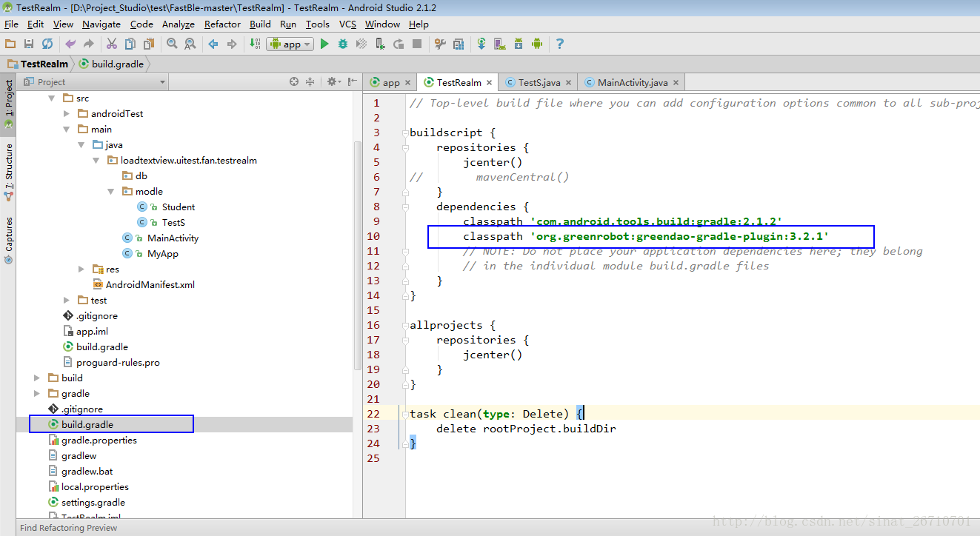
Task: Close the MainActivity.java tab
Action: point(676,83)
